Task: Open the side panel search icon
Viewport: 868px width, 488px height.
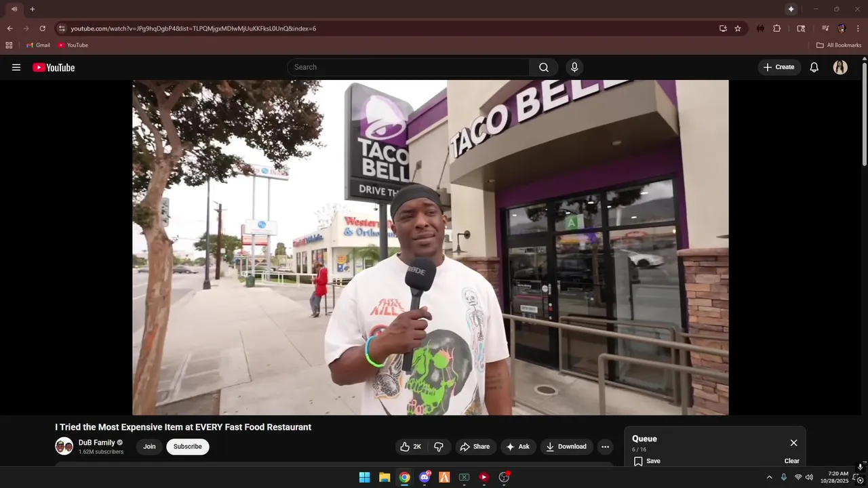Action: coord(801,28)
